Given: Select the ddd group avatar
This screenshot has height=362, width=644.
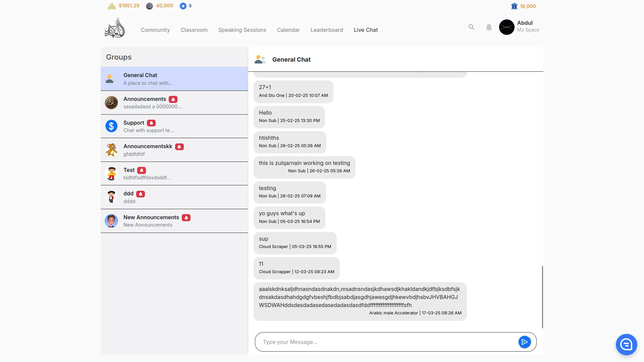Looking at the screenshot, I should point(111,197).
